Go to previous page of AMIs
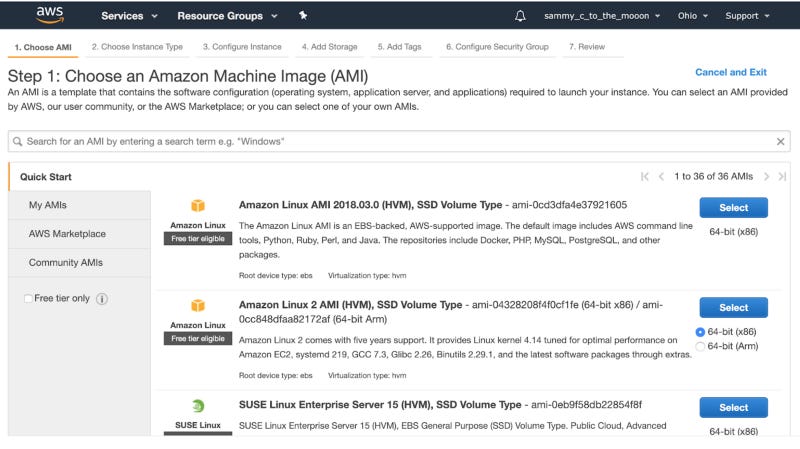This screenshot has height=449, width=800. pyautogui.click(x=661, y=177)
